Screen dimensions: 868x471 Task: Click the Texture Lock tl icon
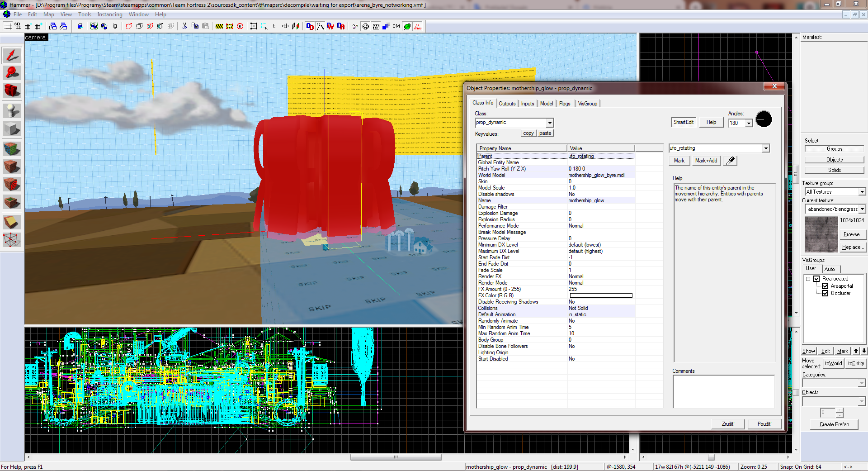pos(275,26)
